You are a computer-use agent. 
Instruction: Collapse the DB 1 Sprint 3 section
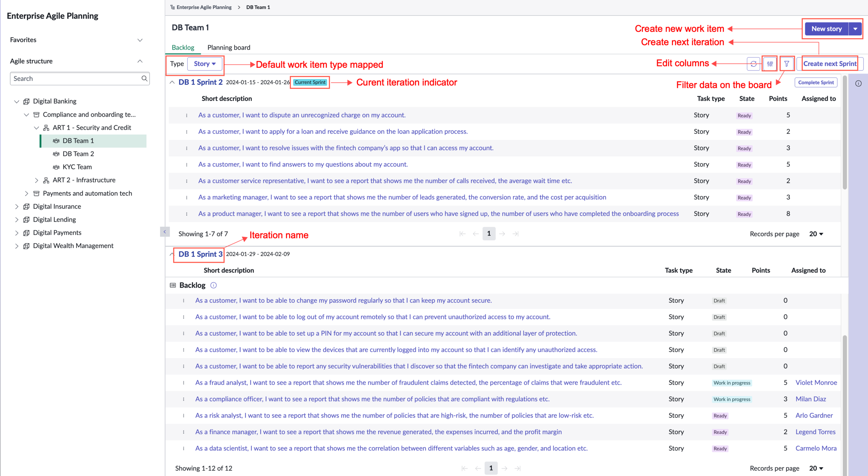pyautogui.click(x=171, y=254)
